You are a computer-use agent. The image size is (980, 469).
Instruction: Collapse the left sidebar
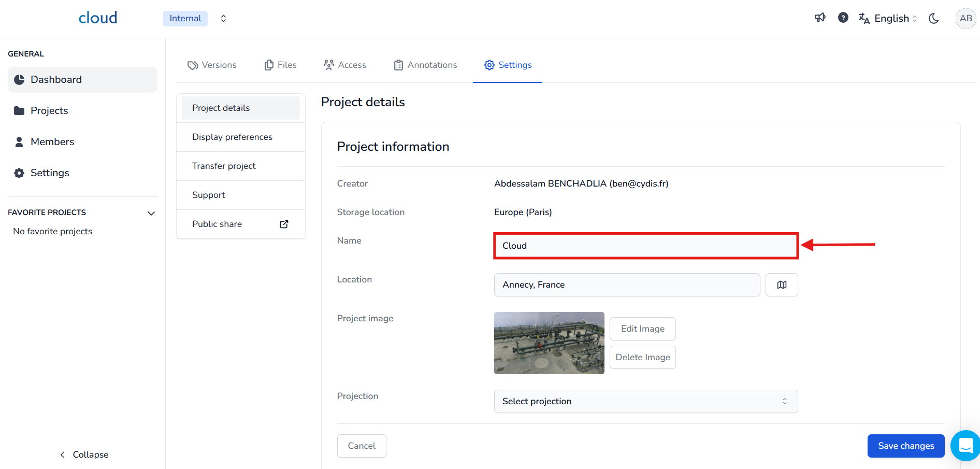click(x=84, y=454)
